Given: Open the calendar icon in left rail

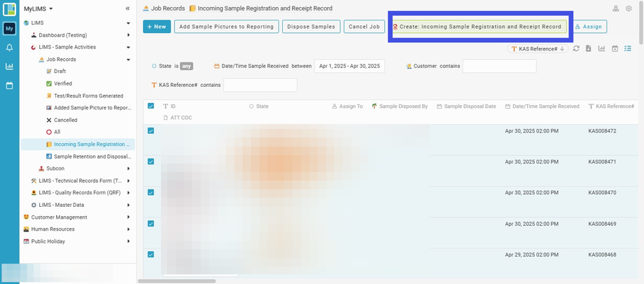Looking at the screenshot, I should 9,86.
